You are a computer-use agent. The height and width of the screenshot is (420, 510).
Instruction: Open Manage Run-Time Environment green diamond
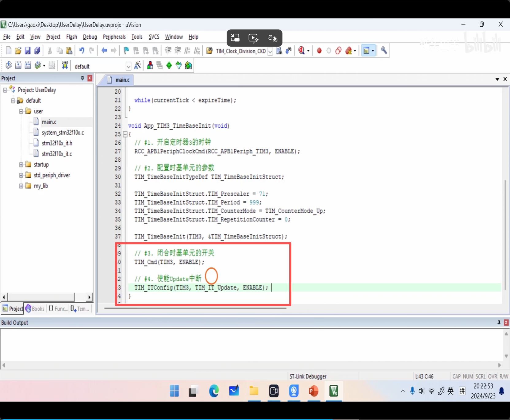(169, 65)
